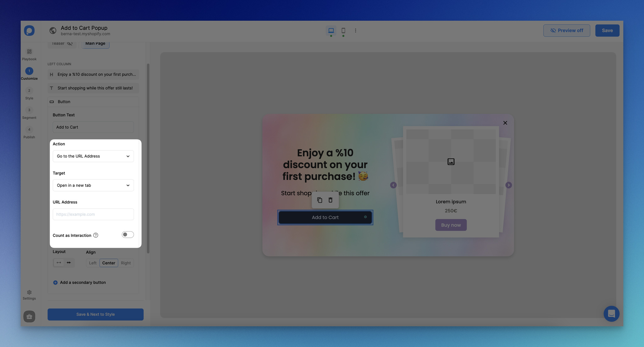Select Center alignment option
The image size is (644, 347).
click(108, 263)
